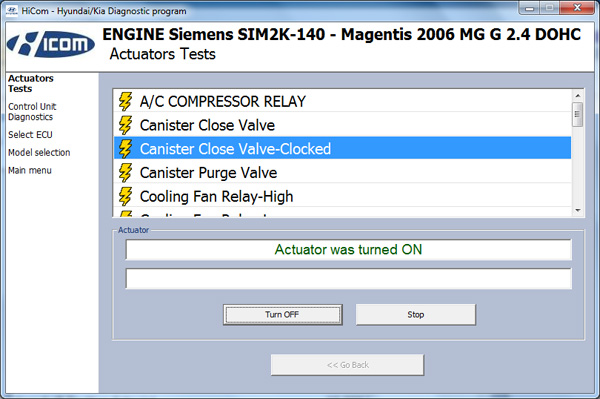
Task: Click the empty status field below actuator message
Action: point(349,278)
